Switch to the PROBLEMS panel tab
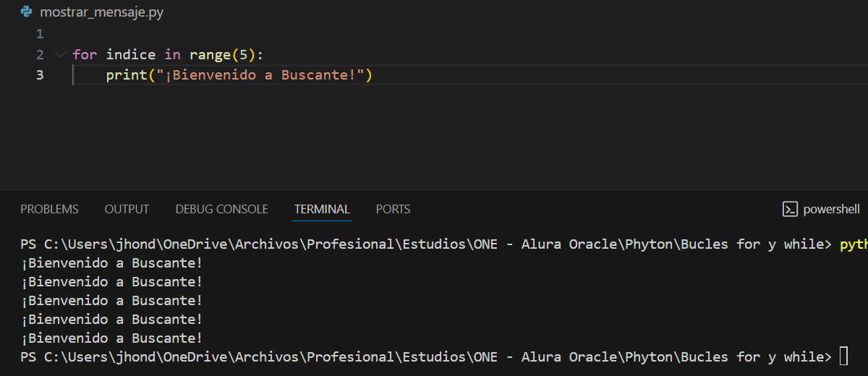 click(x=49, y=209)
